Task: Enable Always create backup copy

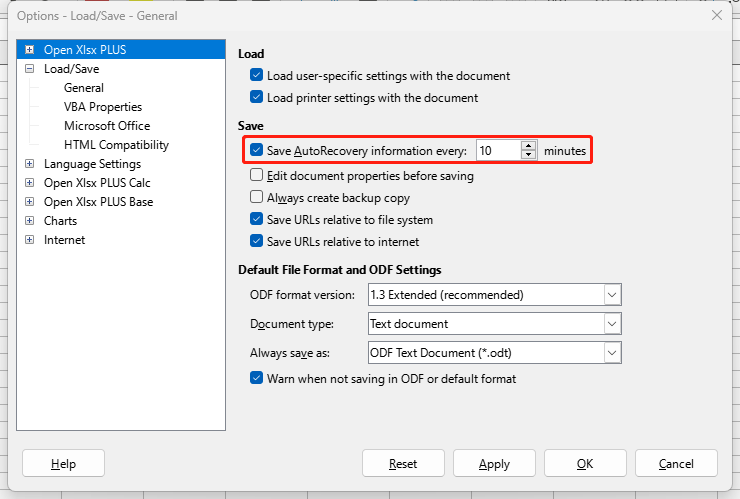Action: (256, 197)
